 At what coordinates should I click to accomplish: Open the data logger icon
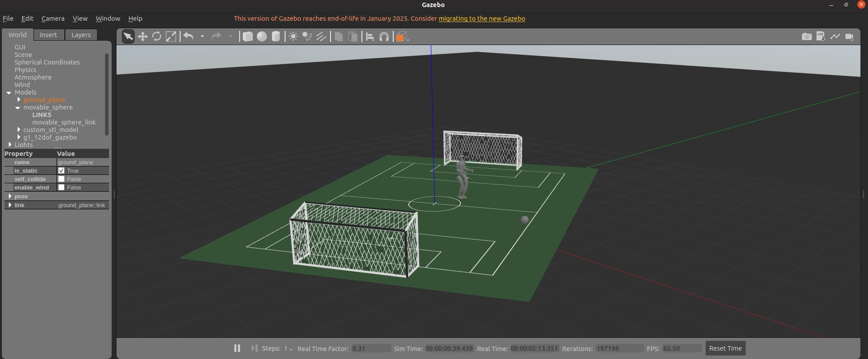coord(821,37)
